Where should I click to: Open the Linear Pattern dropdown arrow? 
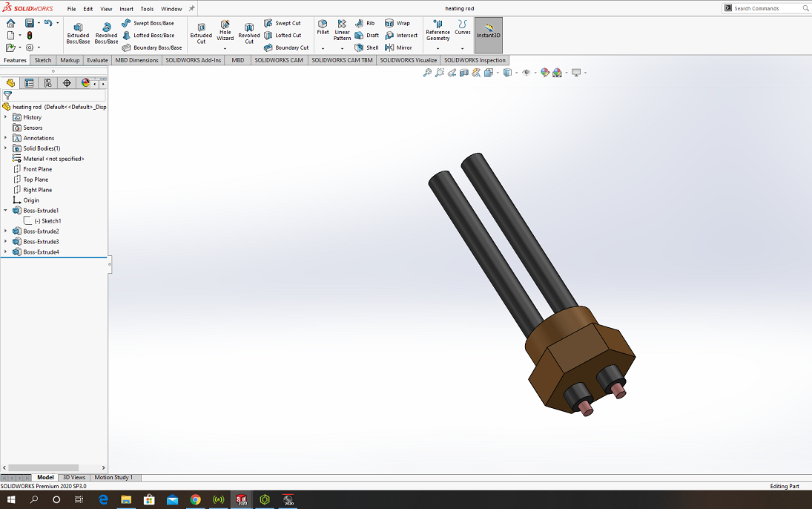tap(342, 49)
